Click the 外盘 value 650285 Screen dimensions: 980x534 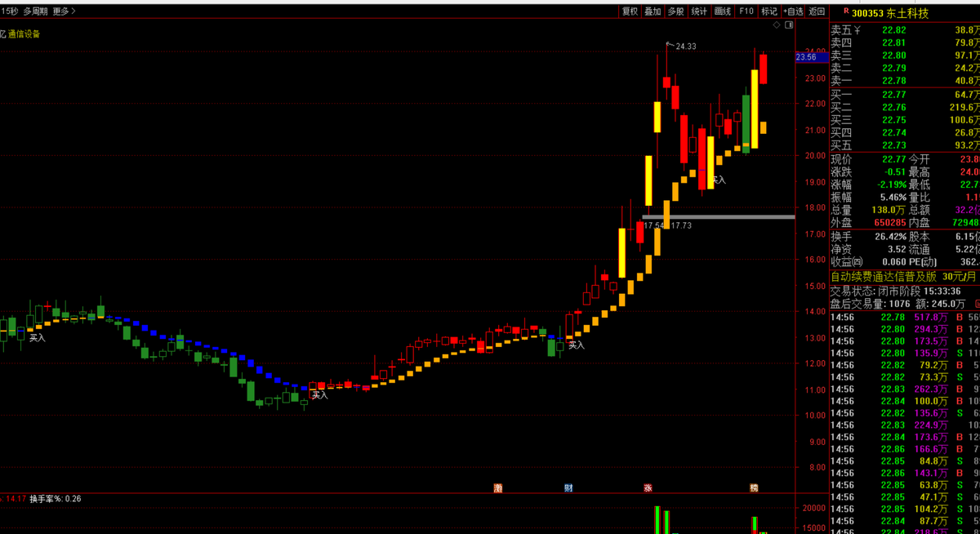point(890,222)
